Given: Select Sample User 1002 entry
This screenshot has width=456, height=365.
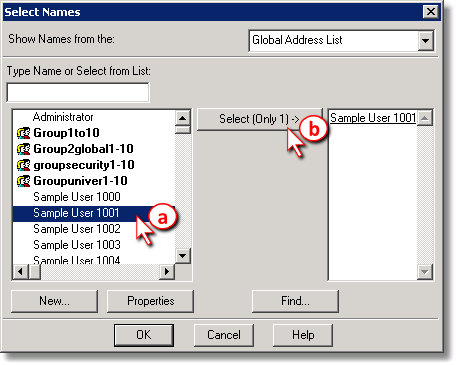Looking at the screenshot, I should [77, 229].
